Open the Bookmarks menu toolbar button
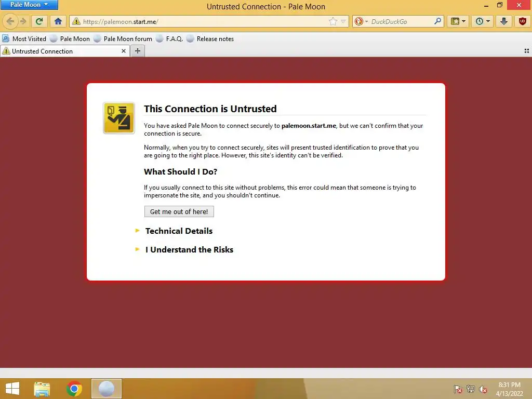This screenshot has height=399, width=532. (458, 21)
